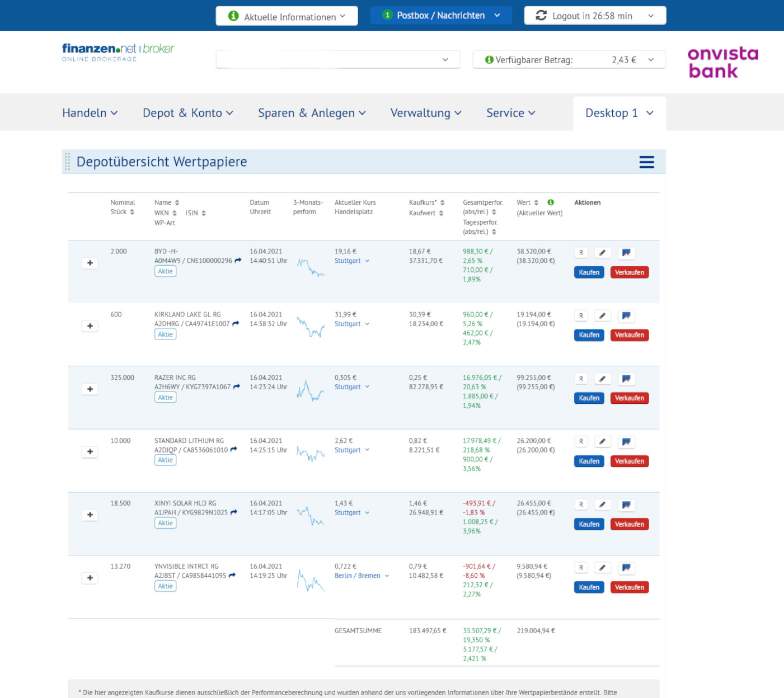This screenshot has width=784, height=698.
Task: Sort by Nominal Stück arrows
Action: point(132,212)
